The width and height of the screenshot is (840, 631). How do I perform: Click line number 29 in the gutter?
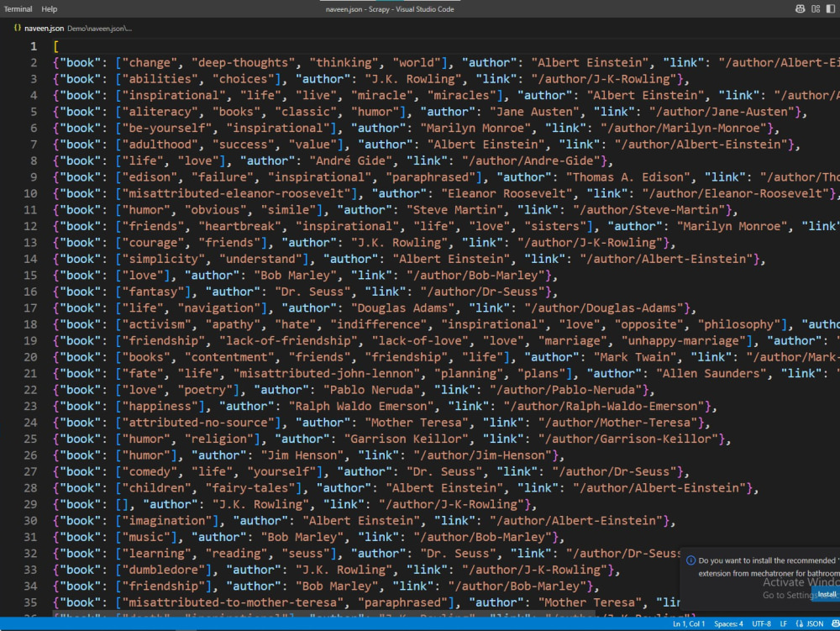point(30,505)
